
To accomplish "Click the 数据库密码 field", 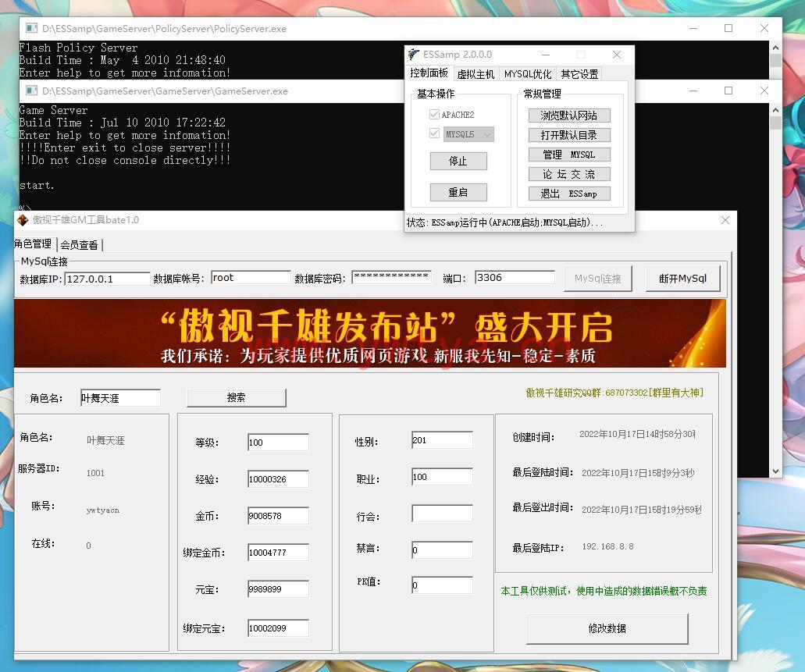I will point(391,277).
